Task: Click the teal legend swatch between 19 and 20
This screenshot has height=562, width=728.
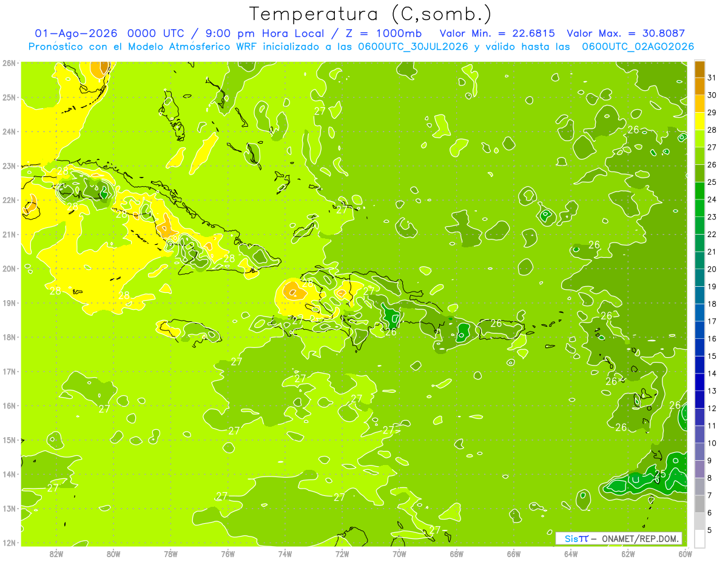Action: pyautogui.click(x=699, y=278)
